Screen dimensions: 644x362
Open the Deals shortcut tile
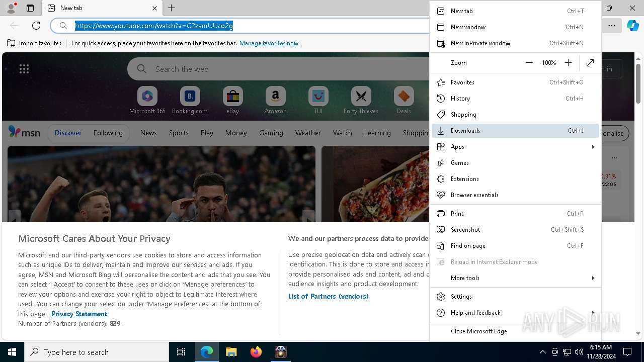coord(404,101)
